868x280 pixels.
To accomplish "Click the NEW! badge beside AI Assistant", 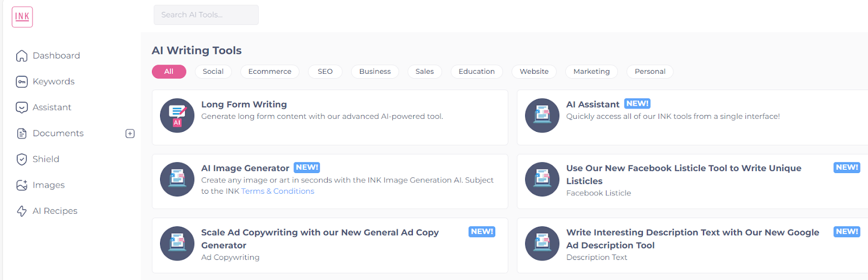I will [637, 104].
